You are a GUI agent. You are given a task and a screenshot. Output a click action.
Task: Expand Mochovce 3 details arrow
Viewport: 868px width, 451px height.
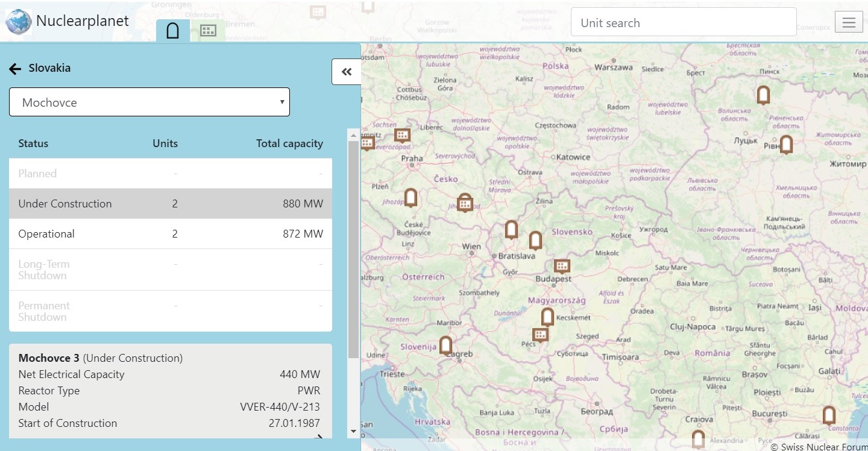[x=319, y=437]
